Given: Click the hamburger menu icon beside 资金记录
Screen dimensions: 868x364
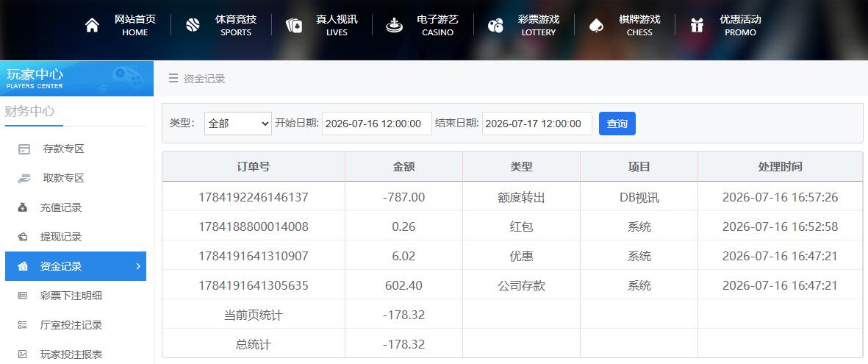Looking at the screenshot, I should point(173,78).
